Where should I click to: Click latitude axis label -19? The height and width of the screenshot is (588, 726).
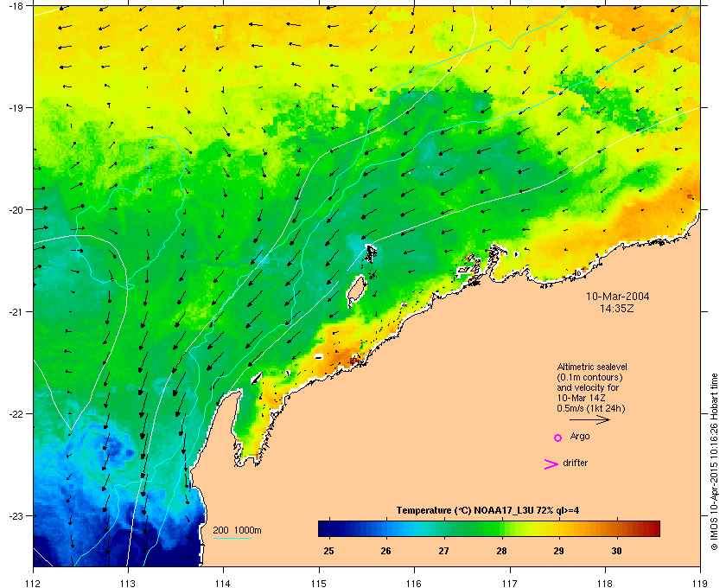point(16,107)
